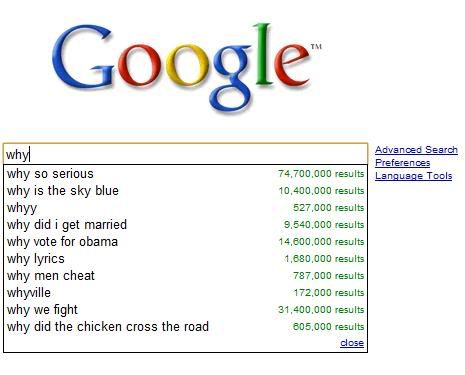This screenshot has height=375, width=465.
Task: Choose 'why vote for obama' suggestion
Action: [185, 242]
